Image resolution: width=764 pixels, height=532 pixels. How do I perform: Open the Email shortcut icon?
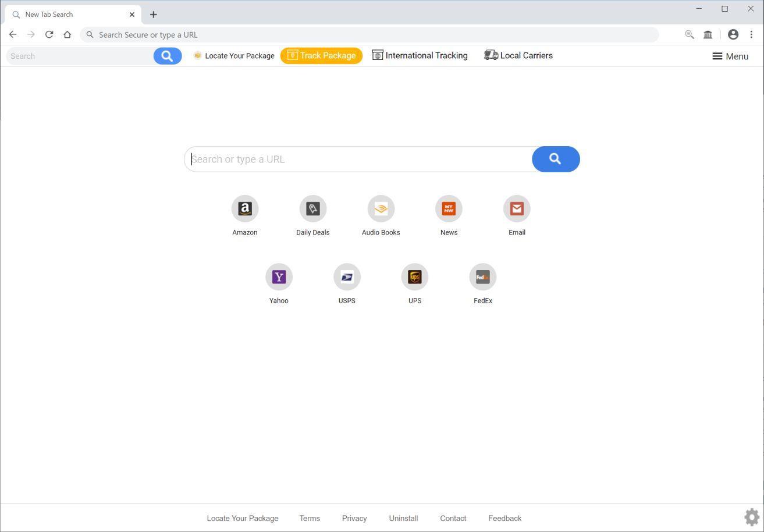click(517, 208)
